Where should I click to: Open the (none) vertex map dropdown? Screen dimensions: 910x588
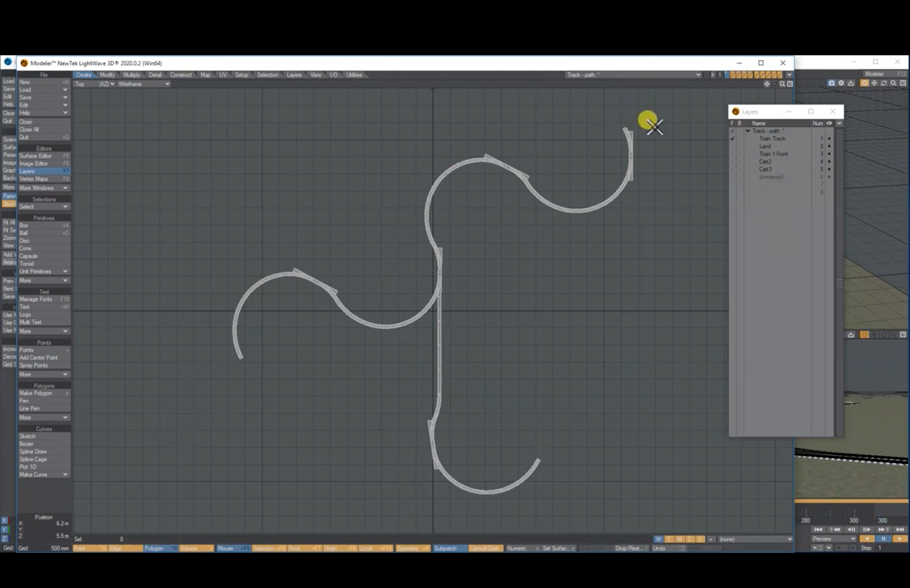point(755,540)
